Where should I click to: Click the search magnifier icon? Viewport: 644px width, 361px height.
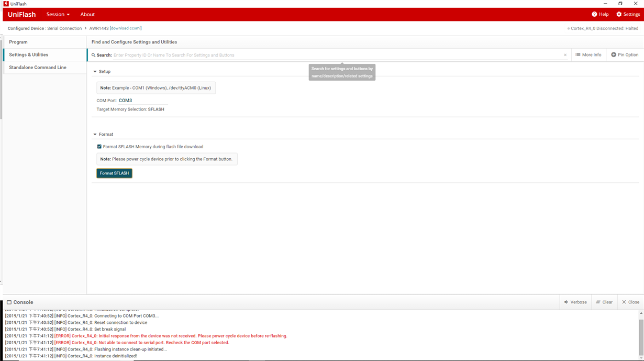[x=94, y=55]
